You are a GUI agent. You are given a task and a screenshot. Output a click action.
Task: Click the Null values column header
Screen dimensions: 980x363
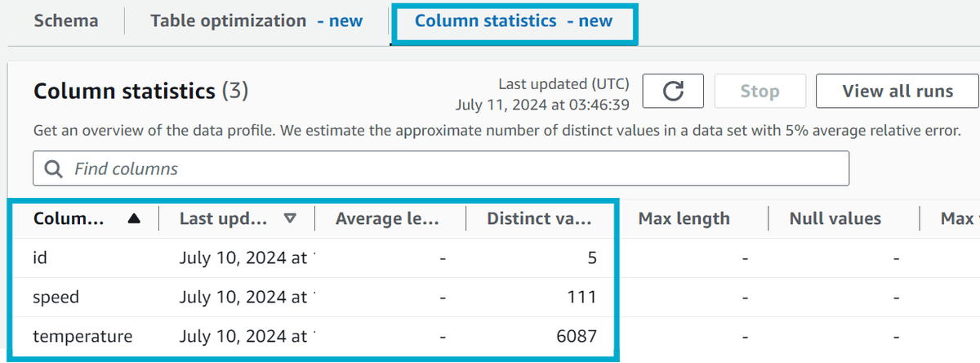[x=835, y=218]
